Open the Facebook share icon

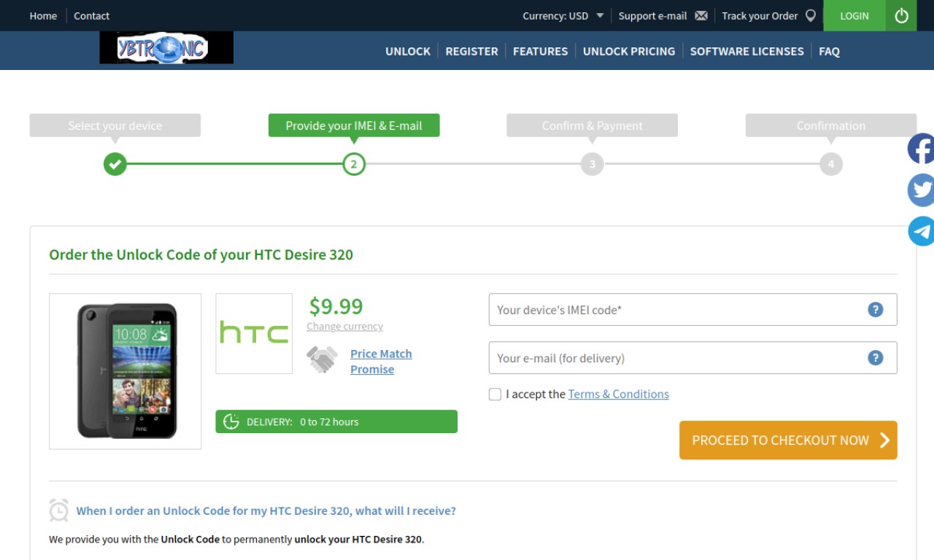tap(921, 149)
